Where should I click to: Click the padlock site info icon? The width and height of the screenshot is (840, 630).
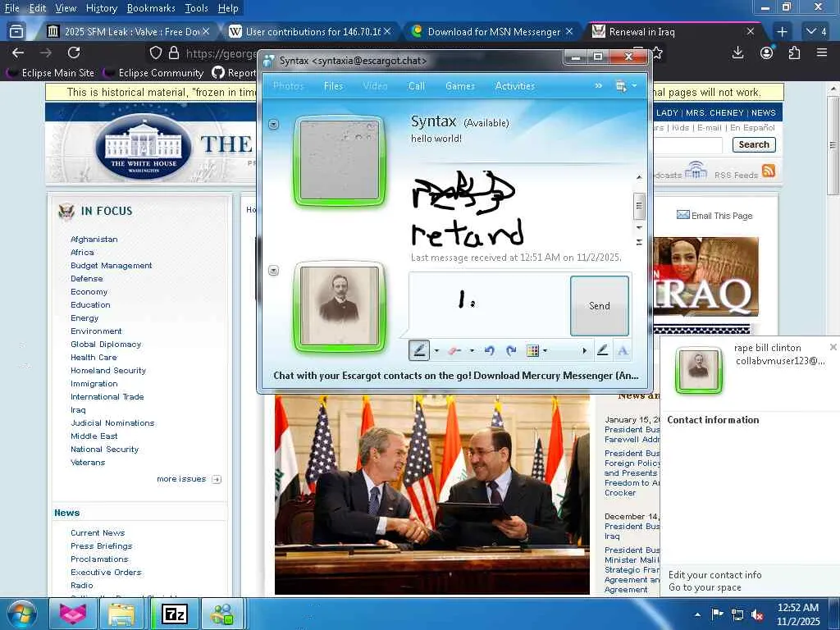click(x=174, y=52)
